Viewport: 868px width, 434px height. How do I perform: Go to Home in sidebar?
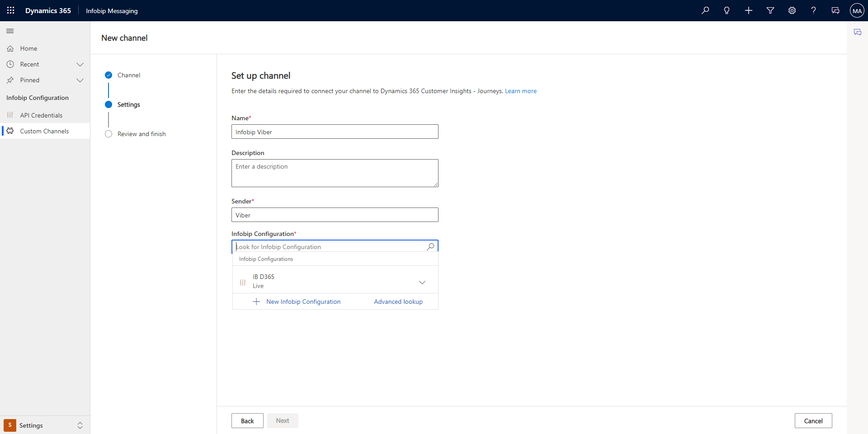[x=45, y=48]
